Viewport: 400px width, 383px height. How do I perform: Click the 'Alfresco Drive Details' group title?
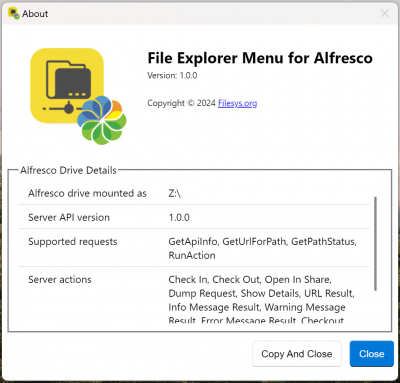pos(68,170)
